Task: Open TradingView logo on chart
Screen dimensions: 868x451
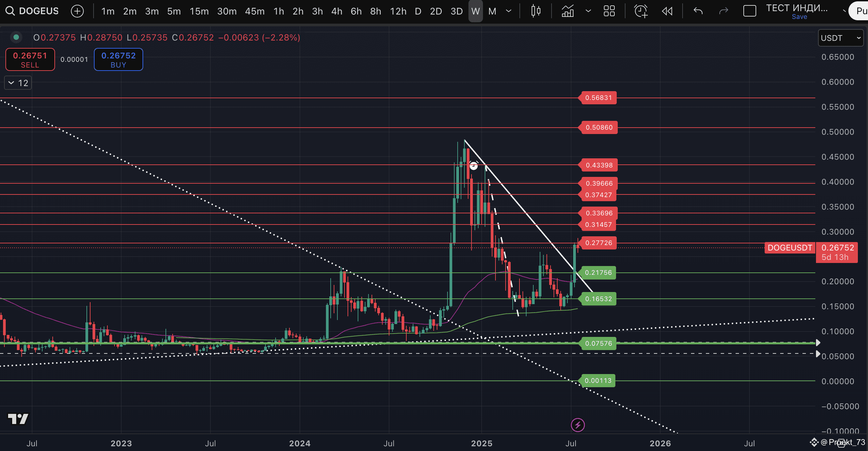Action: coord(18,419)
